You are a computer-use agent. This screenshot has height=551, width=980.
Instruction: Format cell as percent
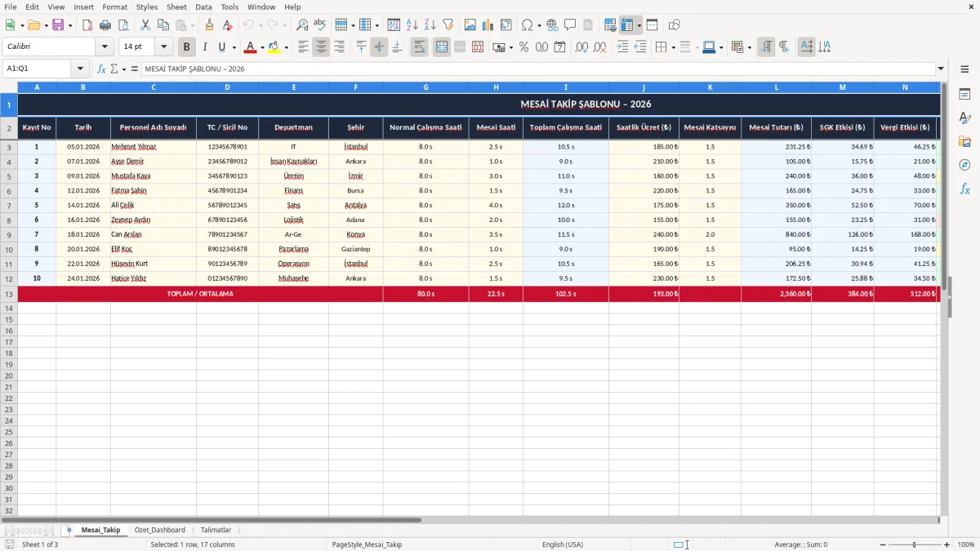click(524, 47)
